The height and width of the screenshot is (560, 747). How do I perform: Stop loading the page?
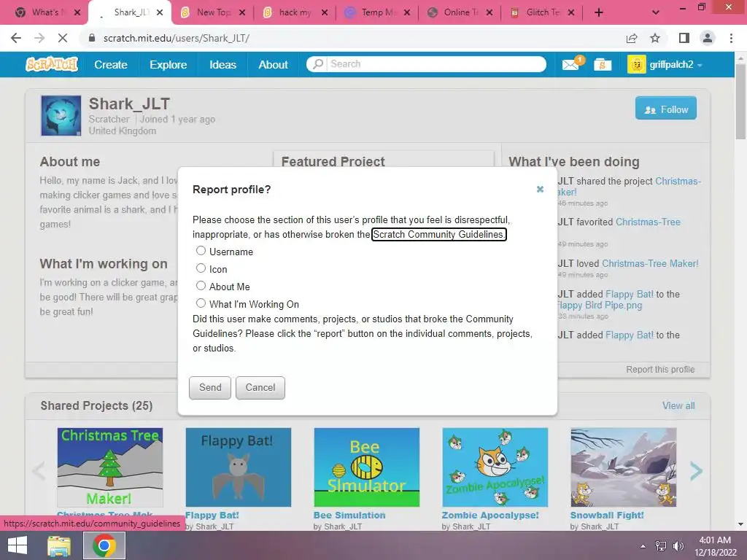click(63, 38)
